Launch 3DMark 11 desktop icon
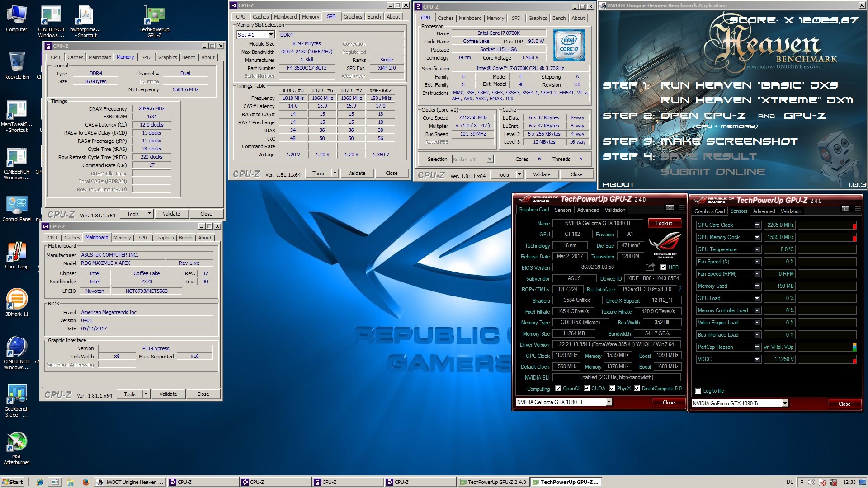Screen dimensions: 868x488 17,303
